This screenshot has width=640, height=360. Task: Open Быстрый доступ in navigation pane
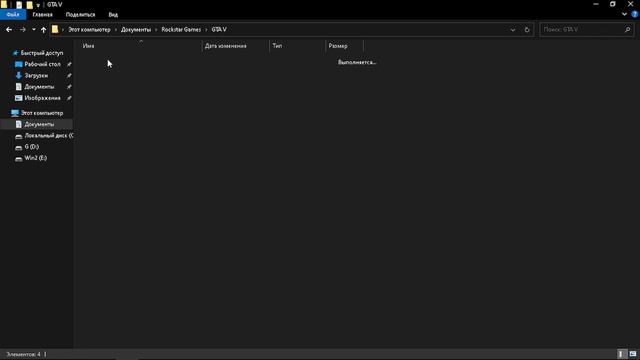pyautogui.click(x=42, y=53)
